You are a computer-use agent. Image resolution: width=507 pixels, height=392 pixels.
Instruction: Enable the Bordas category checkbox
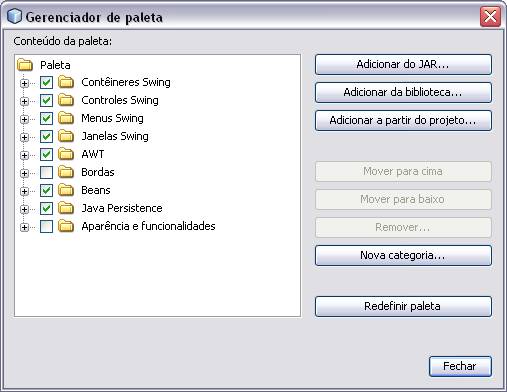pyautogui.click(x=46, y=172)
